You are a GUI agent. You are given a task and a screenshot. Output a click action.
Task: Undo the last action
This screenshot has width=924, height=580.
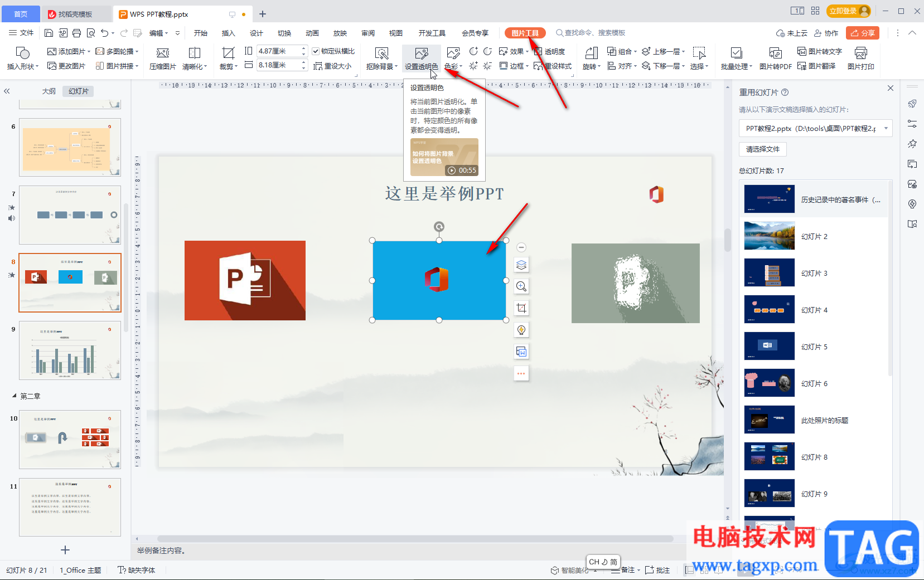(x=104, y=33)
